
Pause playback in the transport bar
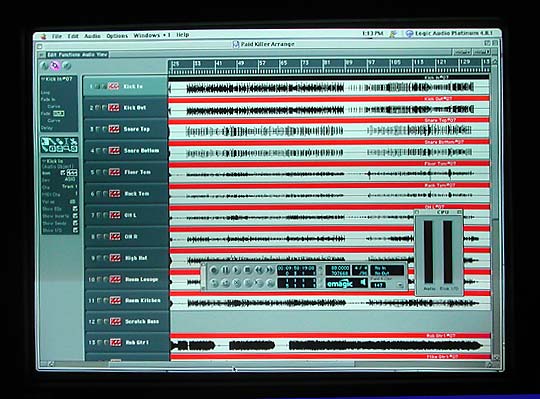click(x=225, y=270)
